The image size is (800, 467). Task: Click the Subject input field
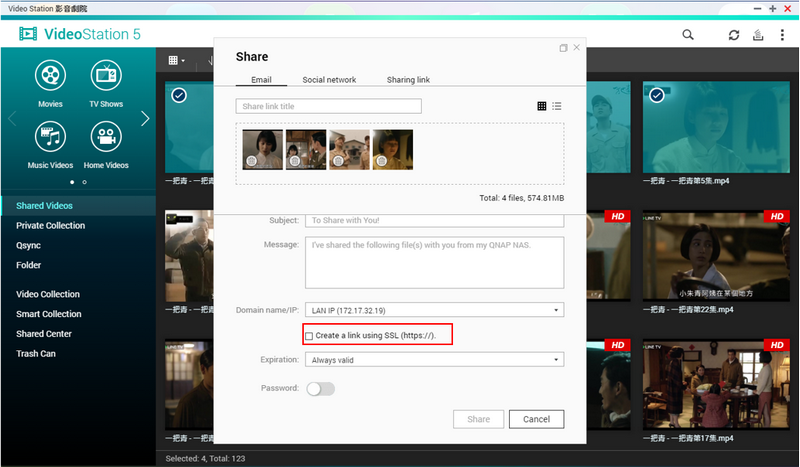point(435,220)
